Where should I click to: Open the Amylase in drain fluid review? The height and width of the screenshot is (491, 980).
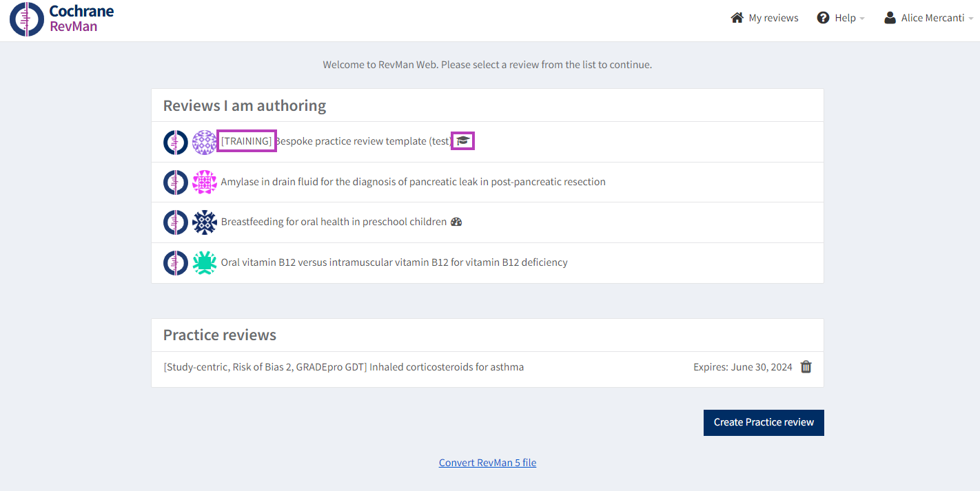[x=413, y=182]
